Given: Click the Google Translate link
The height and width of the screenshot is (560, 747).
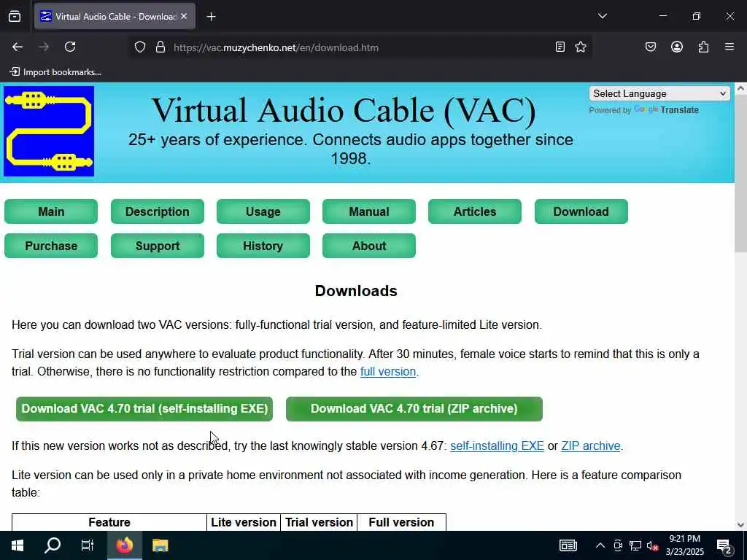Looking at the screenshot, I should [x=666, y=110].
